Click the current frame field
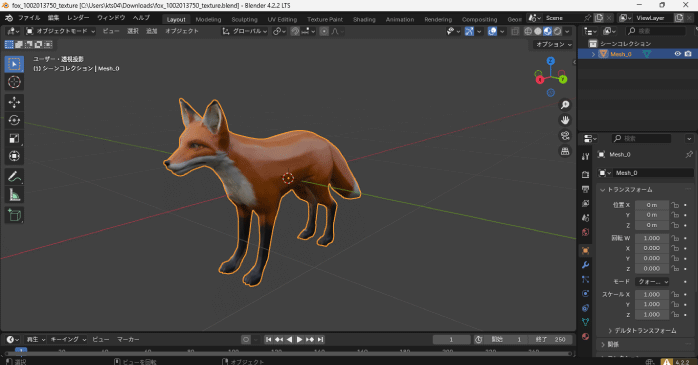The width and height of the screenshot is (698, 365). pyautogui.click(x=451, y=340)
